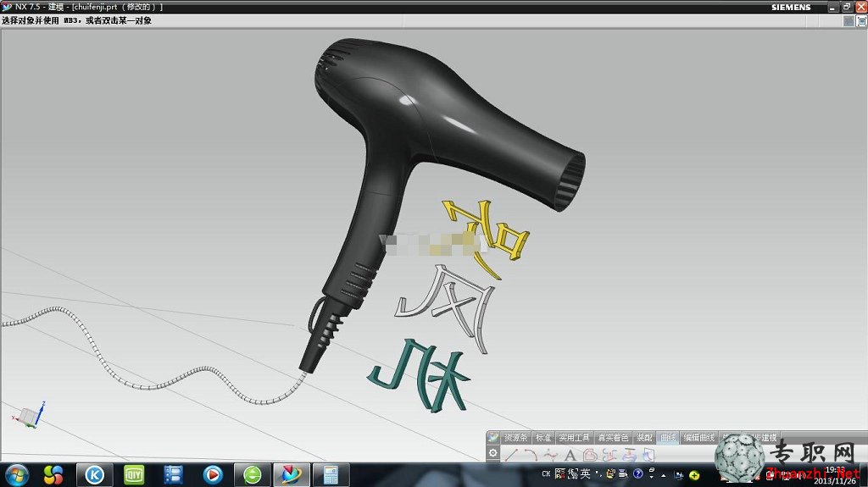This screenshot has width=868, height=487.
Task: Open the 编辑曲线 toolbar tab
Action: pos(699,437)
